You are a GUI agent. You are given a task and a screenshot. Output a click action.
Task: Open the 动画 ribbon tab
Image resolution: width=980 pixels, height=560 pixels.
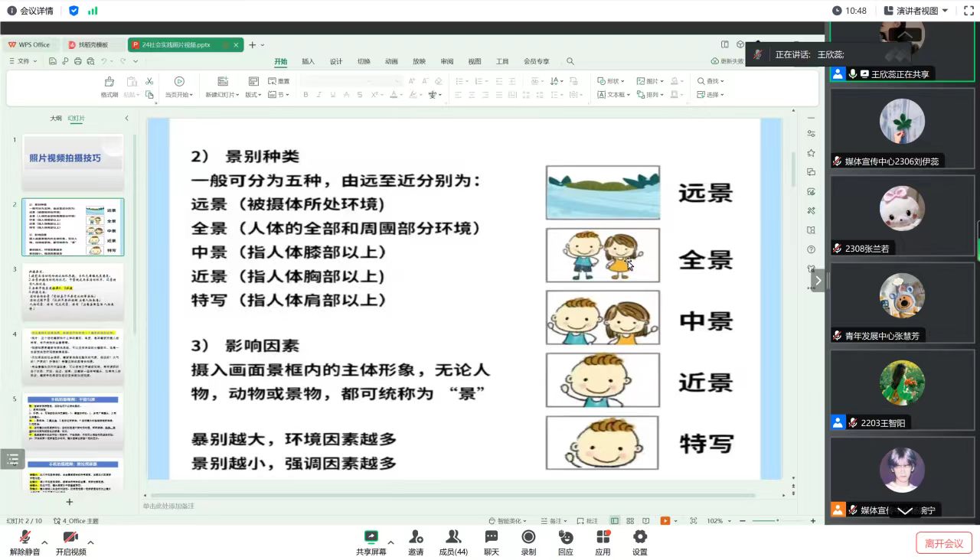pos(391,61)
